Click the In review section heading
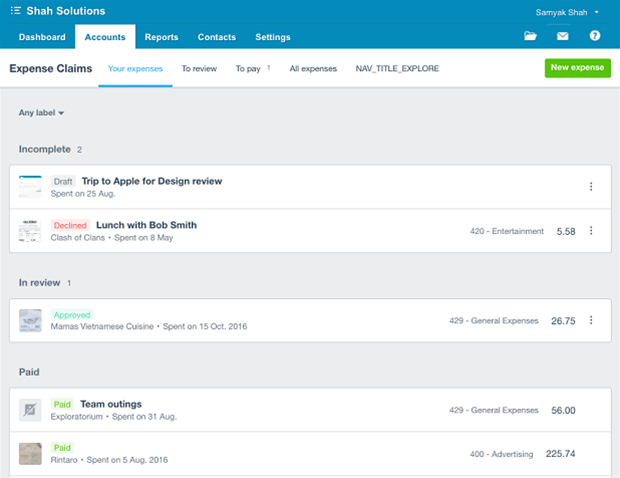This screenshot has height=478, width=620. 40,283
